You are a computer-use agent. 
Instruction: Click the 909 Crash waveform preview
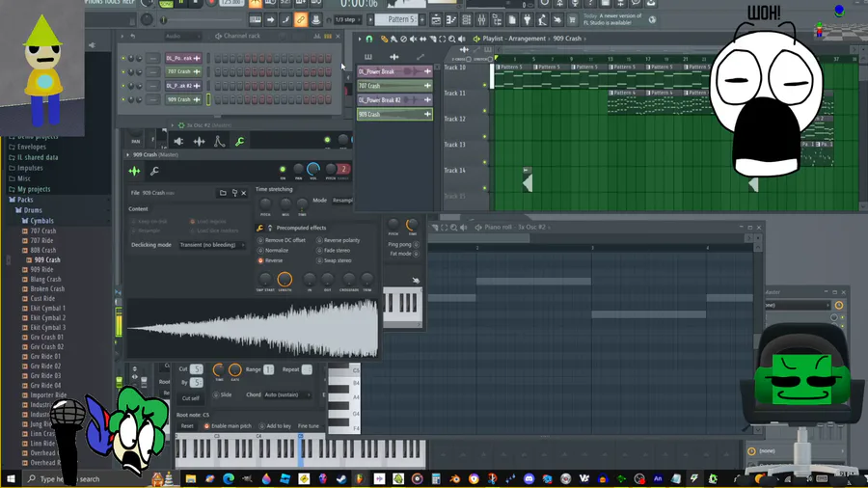click(253, 329)
